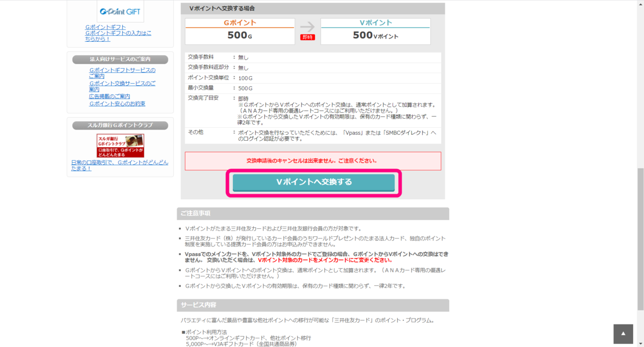Screen dimensions: 644x347
Task: Click the 交換手数料 row label
Action: 201,57
